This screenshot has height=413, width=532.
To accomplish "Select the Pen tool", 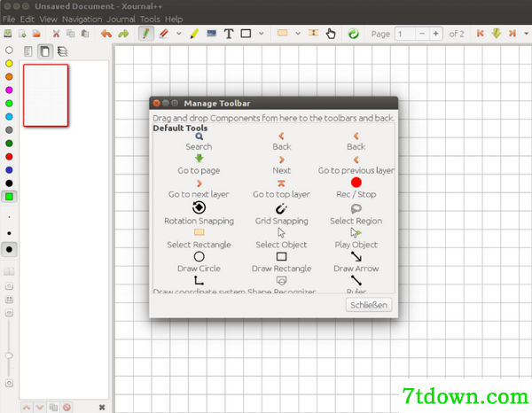I will tap(146, 34).
